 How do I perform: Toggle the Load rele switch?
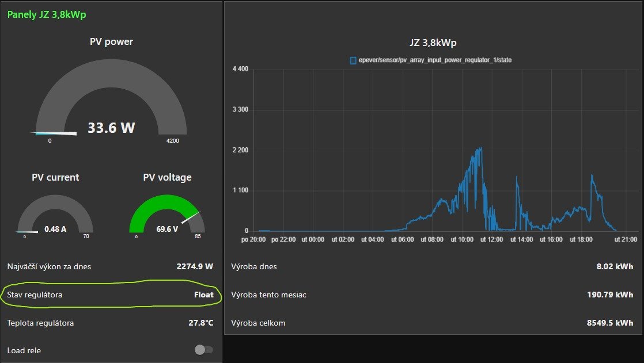pos(204,350)
